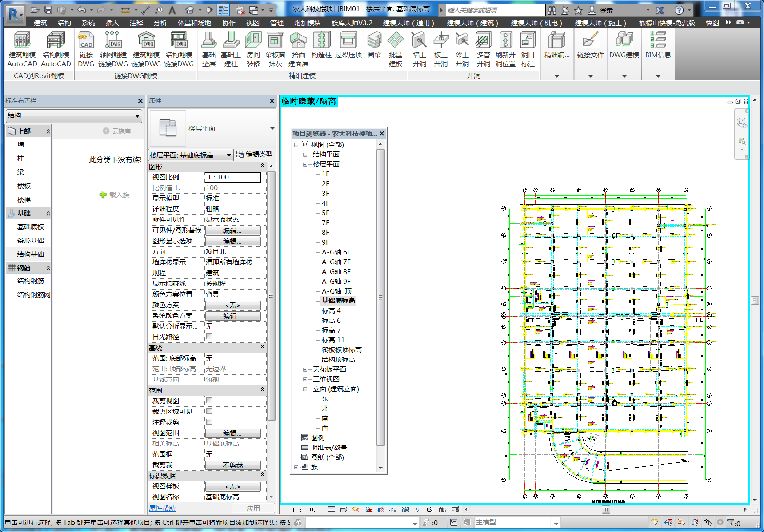Click the 房间装修 tool icon
The height and width of the screenshot is (532, 764).
click(x=253, y=40)
